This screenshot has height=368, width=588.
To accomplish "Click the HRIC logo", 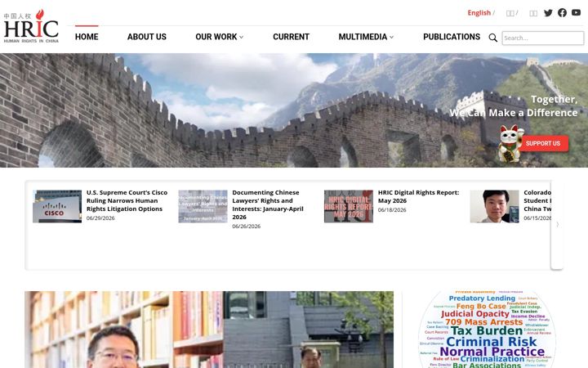I will point(31,26).
